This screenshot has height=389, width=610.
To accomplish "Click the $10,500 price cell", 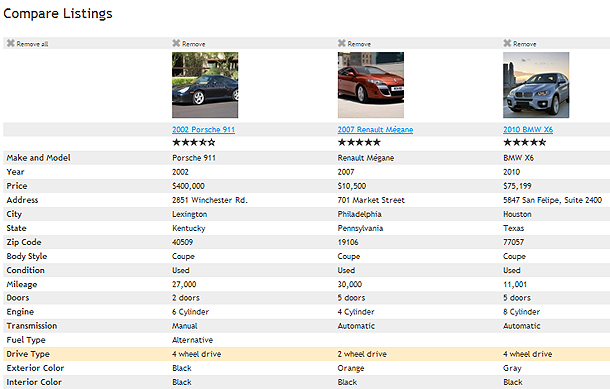I will tap(352, 186).
